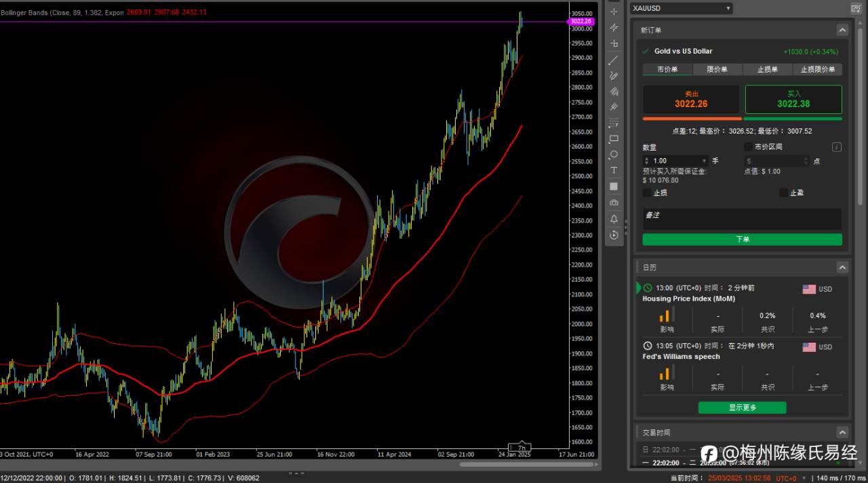Open the market replay icon
This screenshot has height=483, width=868.
(x=614, y=235)
